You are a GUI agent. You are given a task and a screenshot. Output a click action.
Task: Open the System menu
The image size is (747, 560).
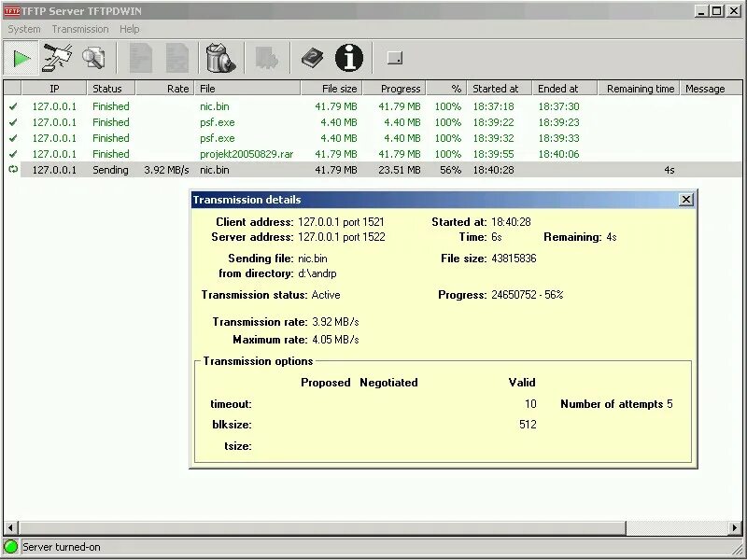click(24, 29)
